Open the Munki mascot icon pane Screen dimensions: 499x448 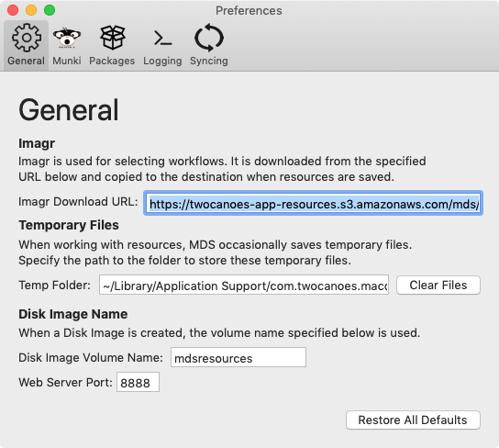[67, 38]
